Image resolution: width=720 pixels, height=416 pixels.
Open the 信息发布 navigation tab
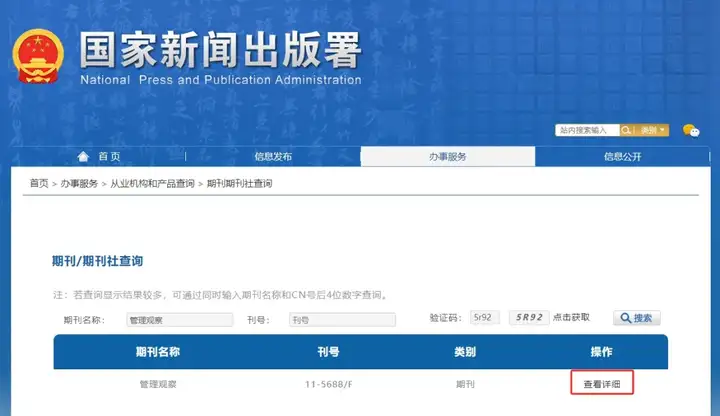pyautogui.click(x=273, y=157)
